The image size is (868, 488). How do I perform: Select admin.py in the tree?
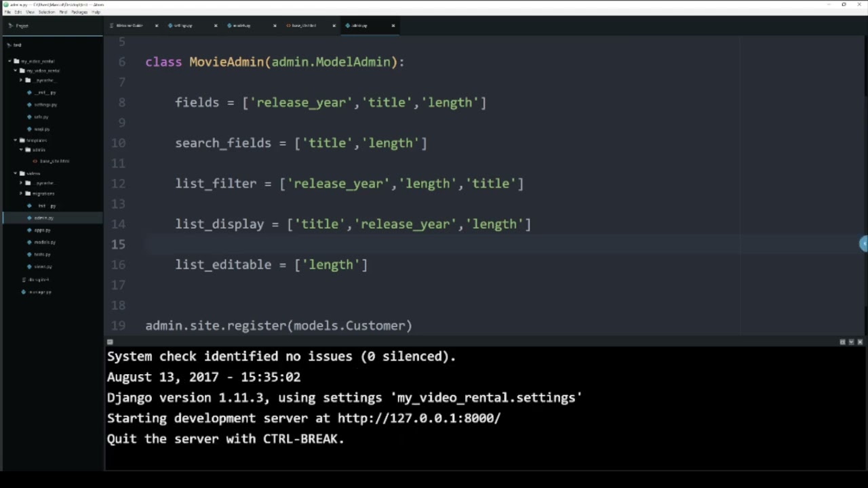pos(44,218)
